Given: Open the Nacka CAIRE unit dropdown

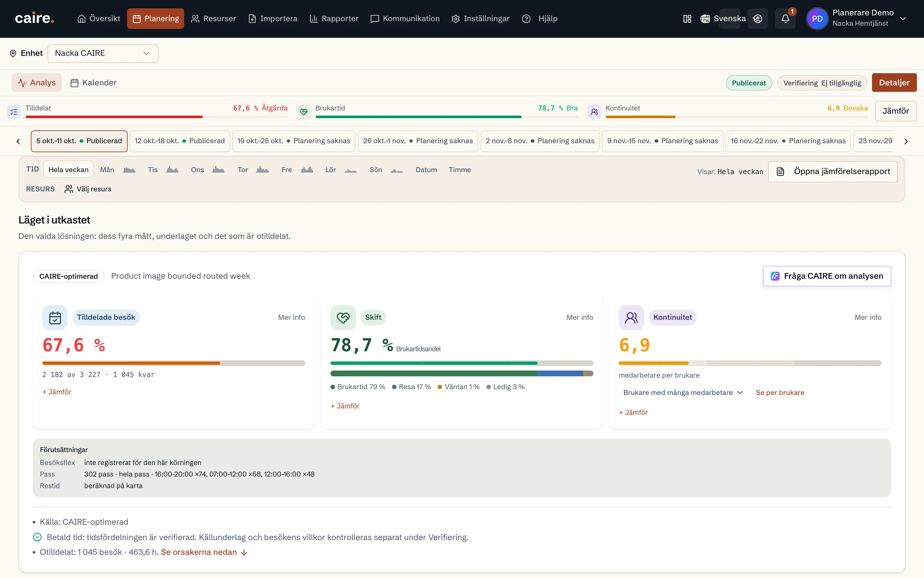Looking at the screenshot, I should [103, 53].
